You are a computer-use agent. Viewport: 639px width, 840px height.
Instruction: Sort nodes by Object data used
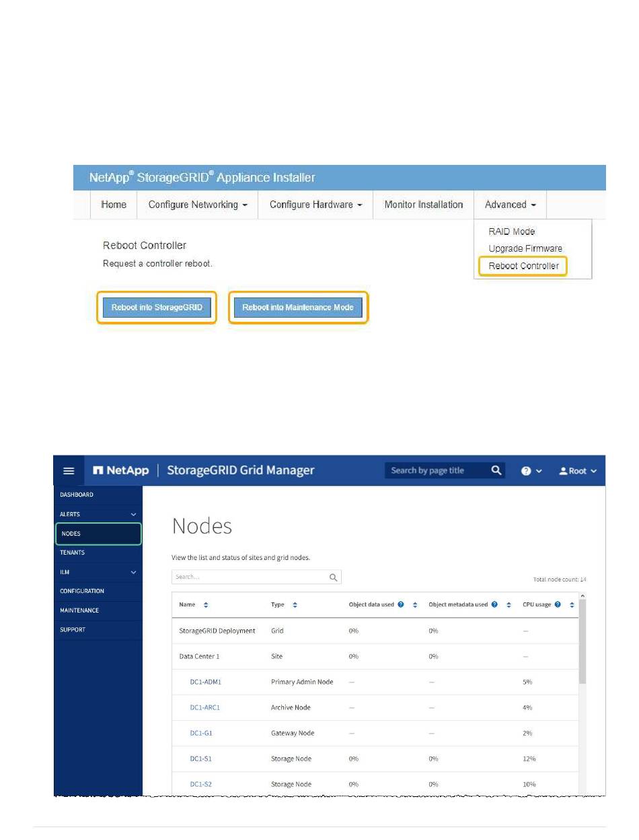(415, 604)
